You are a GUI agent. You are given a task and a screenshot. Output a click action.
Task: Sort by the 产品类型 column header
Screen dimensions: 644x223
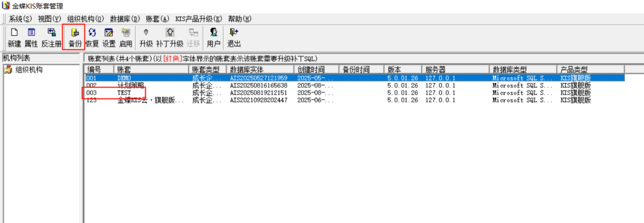[590, 69]
